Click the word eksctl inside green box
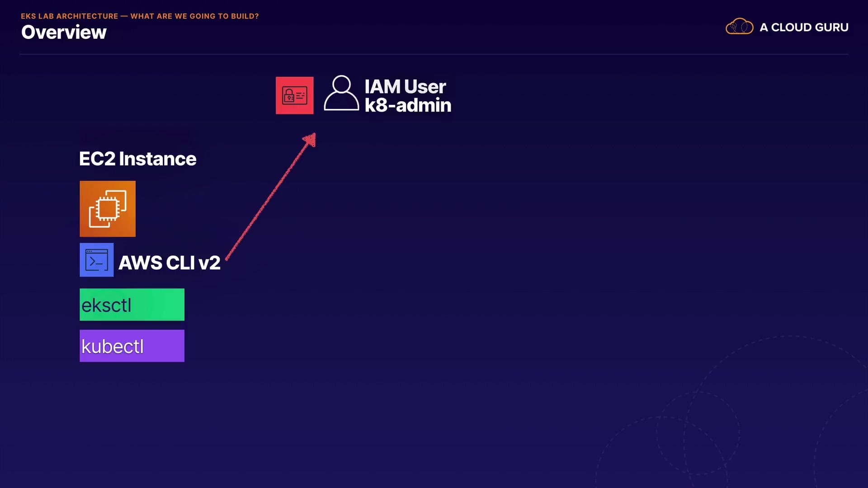 pos(106,305)
